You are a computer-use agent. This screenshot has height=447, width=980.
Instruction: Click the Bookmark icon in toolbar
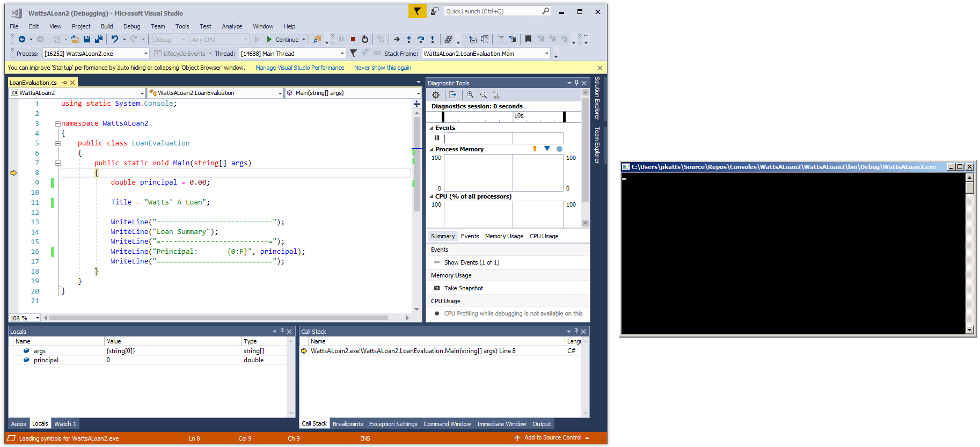click(x=528, y=39)
